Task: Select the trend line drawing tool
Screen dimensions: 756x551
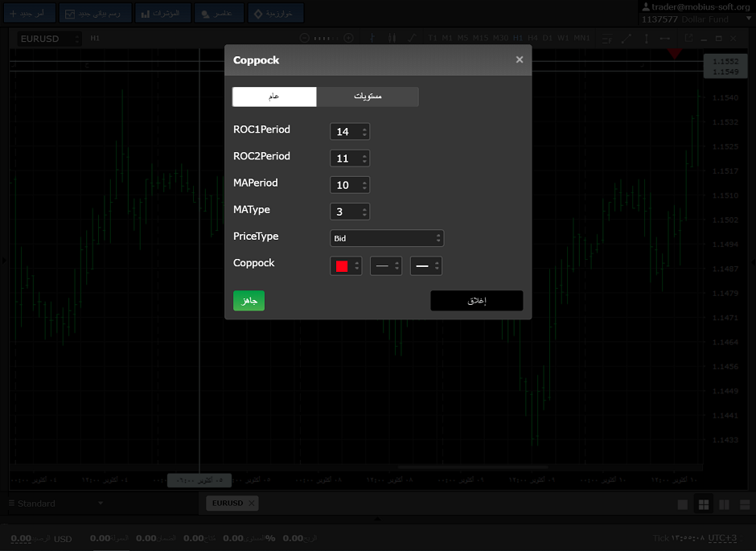Action: (627, 39)
